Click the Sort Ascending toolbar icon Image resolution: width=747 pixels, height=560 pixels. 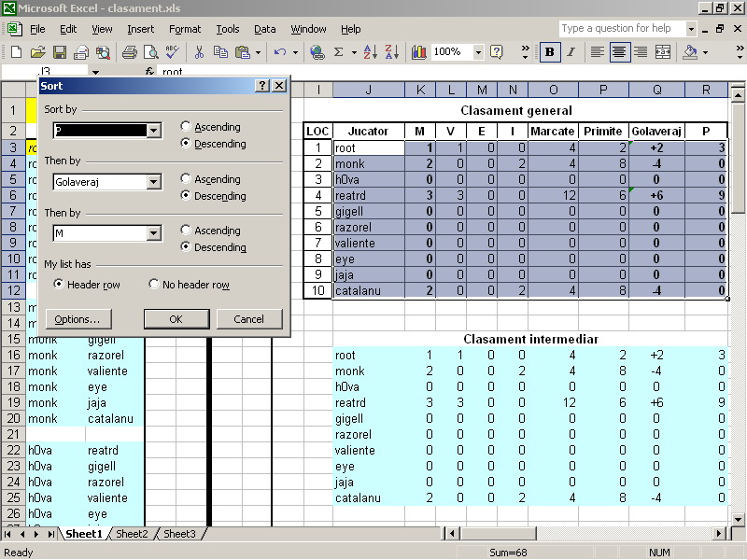pos(369,52)
